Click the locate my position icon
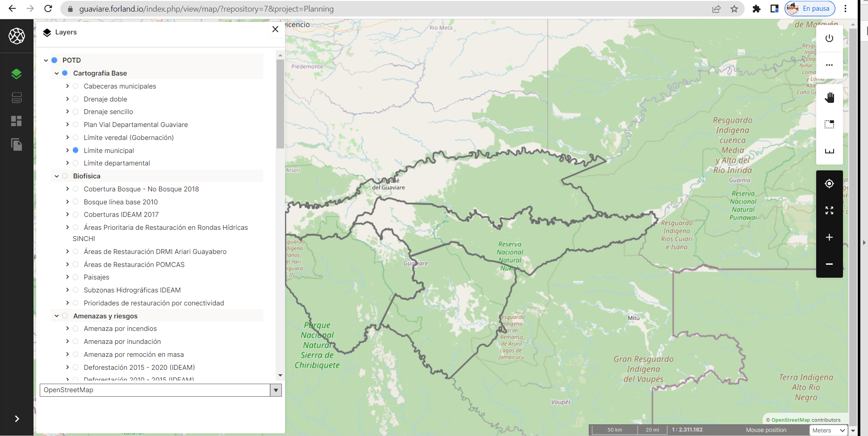This screenshot has height=436, width=868. 829,184
